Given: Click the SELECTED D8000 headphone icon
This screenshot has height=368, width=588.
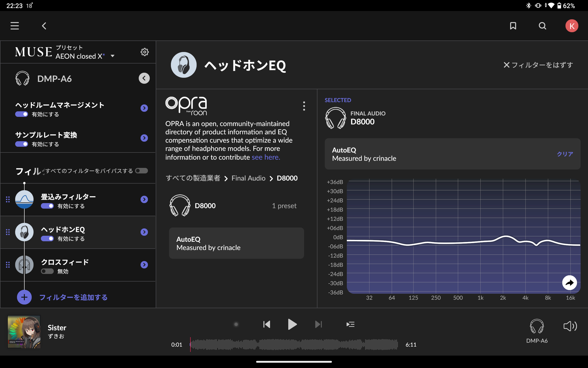Looking at the screenshot, I should click(335, 118).
